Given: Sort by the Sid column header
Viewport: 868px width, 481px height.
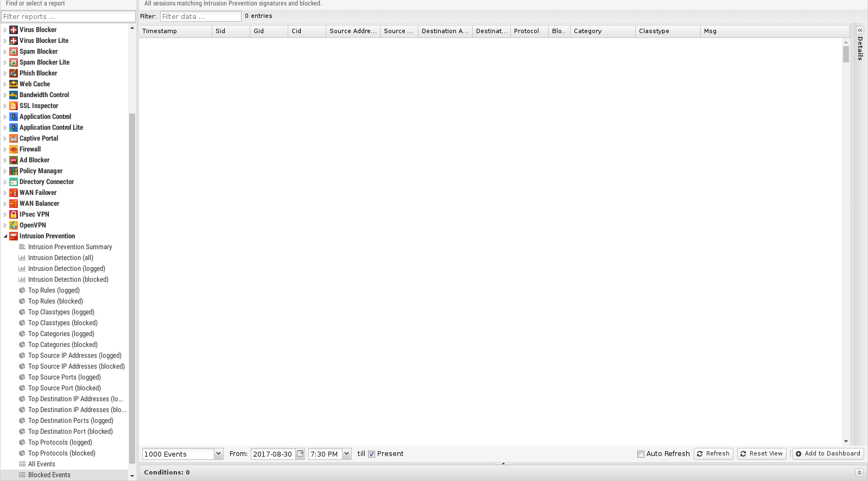Looking at the screenshot, I should pos(231,31).
